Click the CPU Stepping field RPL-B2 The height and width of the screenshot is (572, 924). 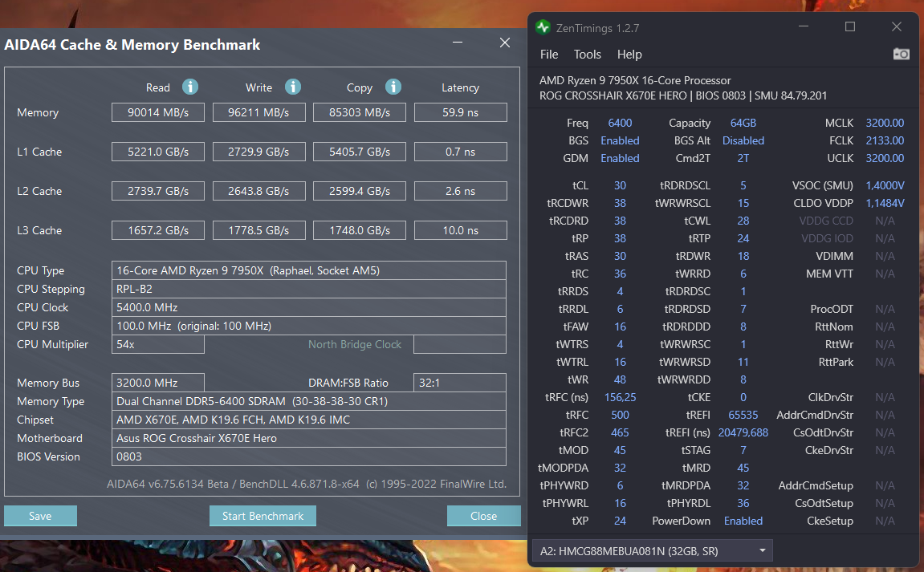coord(309,289)
